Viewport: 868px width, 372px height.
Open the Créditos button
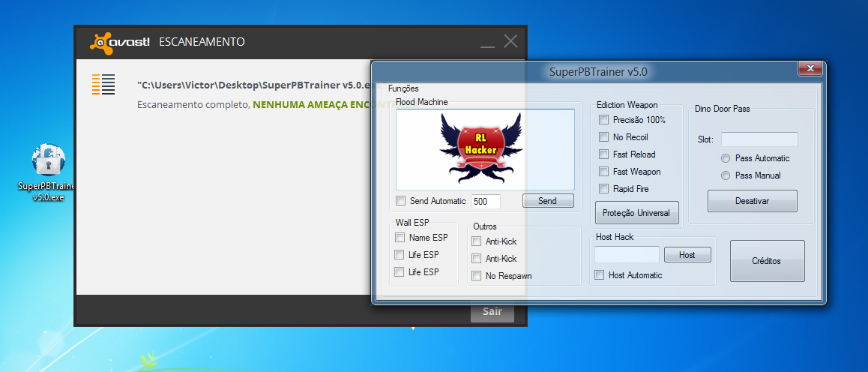coord(768,261)
